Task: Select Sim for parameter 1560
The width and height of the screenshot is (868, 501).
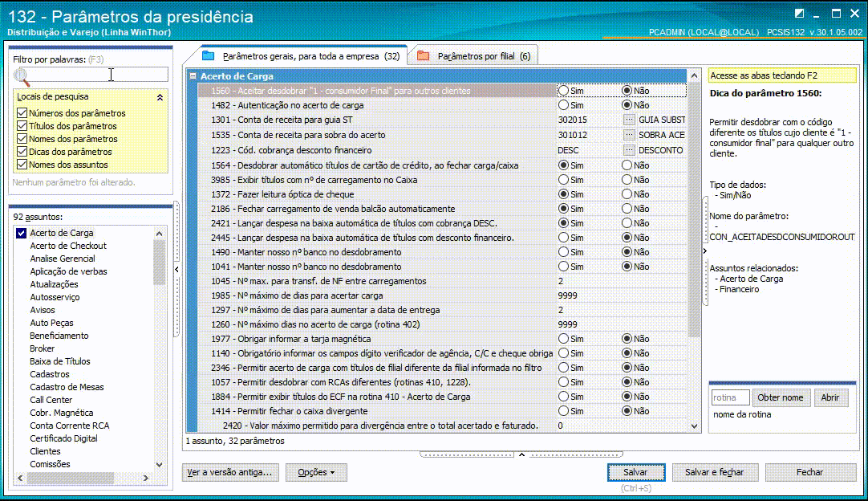Action: click(563, 91)
